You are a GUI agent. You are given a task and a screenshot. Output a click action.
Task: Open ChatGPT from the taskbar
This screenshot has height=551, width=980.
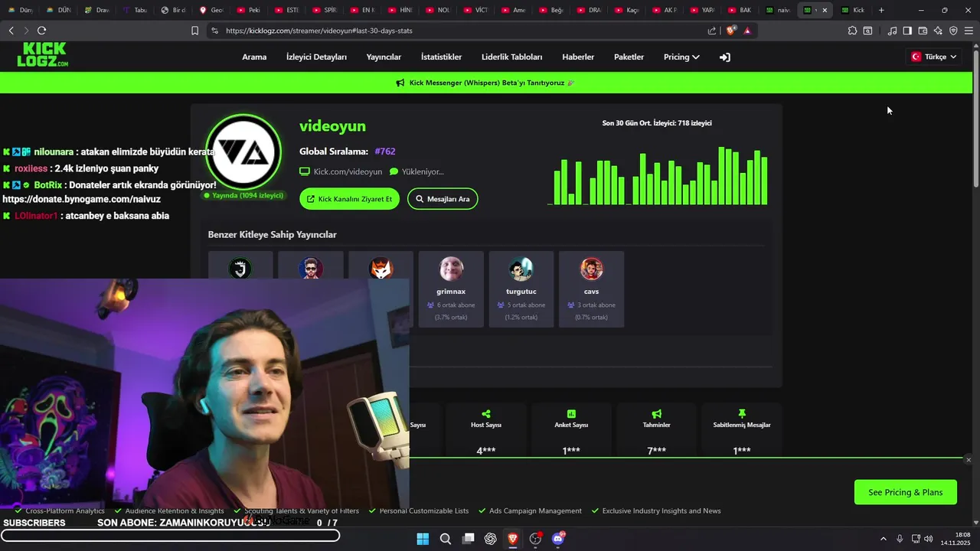[x=490, y=539]
